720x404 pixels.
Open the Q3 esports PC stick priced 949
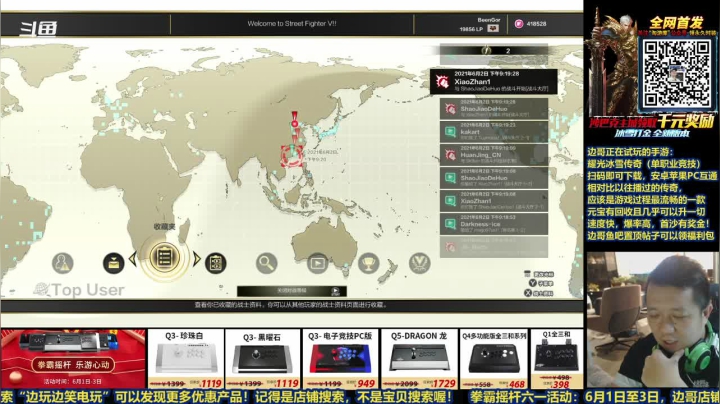tap(340, 359)
